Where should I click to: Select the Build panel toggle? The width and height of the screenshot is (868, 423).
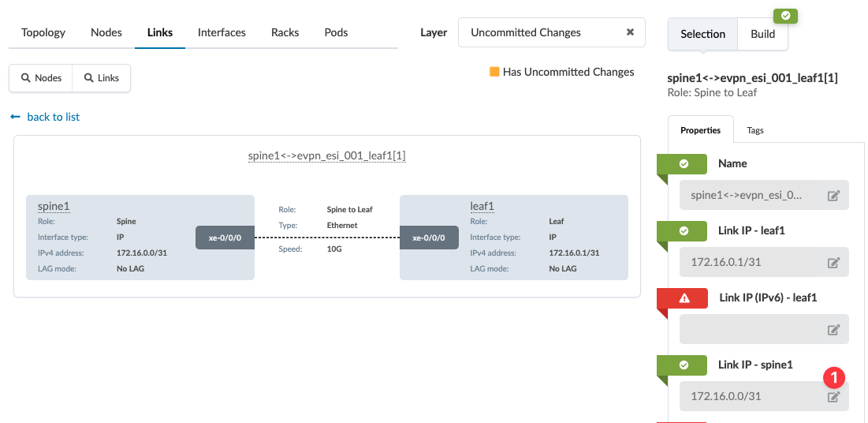[762, 34]
